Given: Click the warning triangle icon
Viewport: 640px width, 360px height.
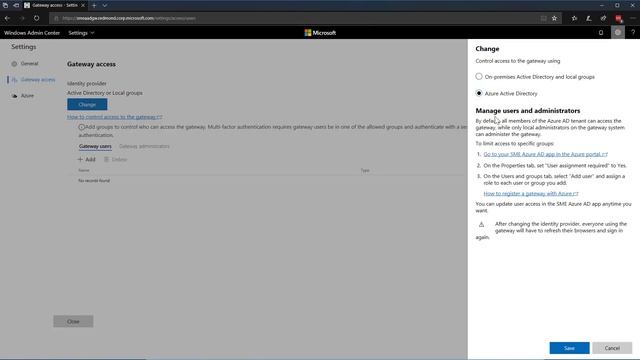Looking at the screenshot, I should (481, 224).
